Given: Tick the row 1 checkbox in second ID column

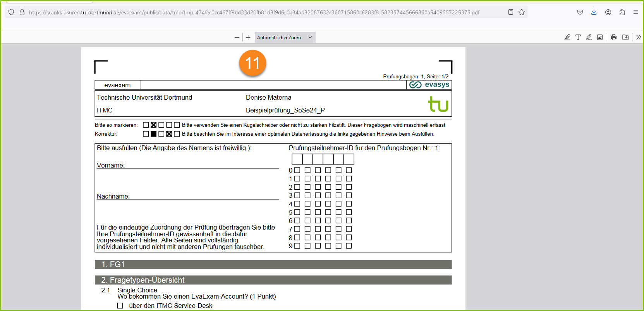Looking at the screenshot, I should [307, 178].
